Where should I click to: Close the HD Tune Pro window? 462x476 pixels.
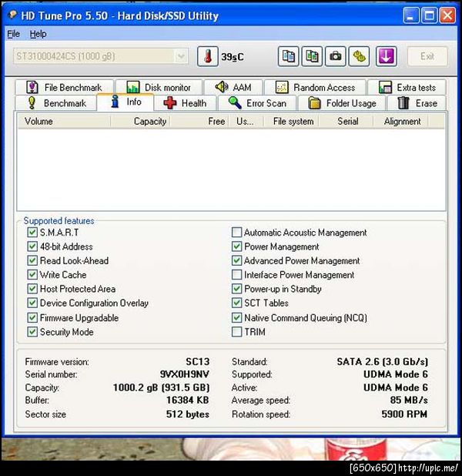click(x=447, y=15)
